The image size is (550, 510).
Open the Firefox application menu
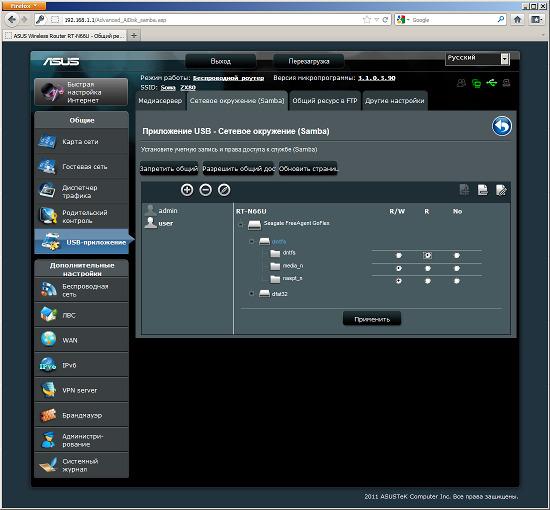click(x=24, y=6)
